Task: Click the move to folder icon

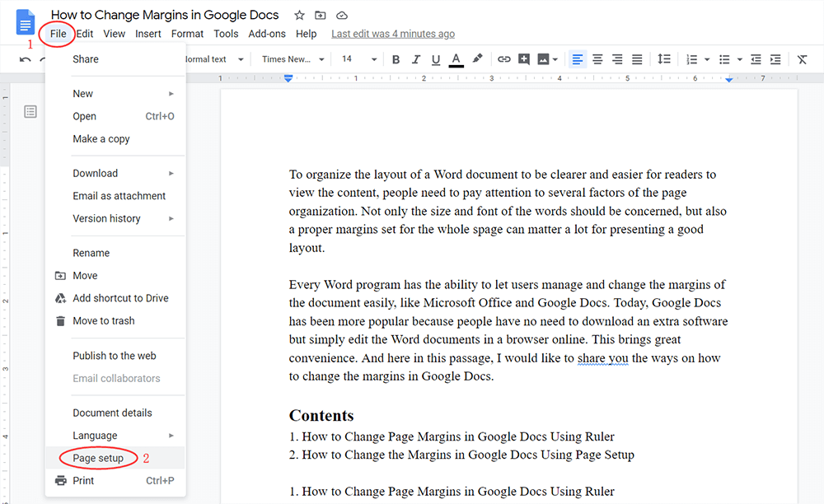Action: click(321, 15)
